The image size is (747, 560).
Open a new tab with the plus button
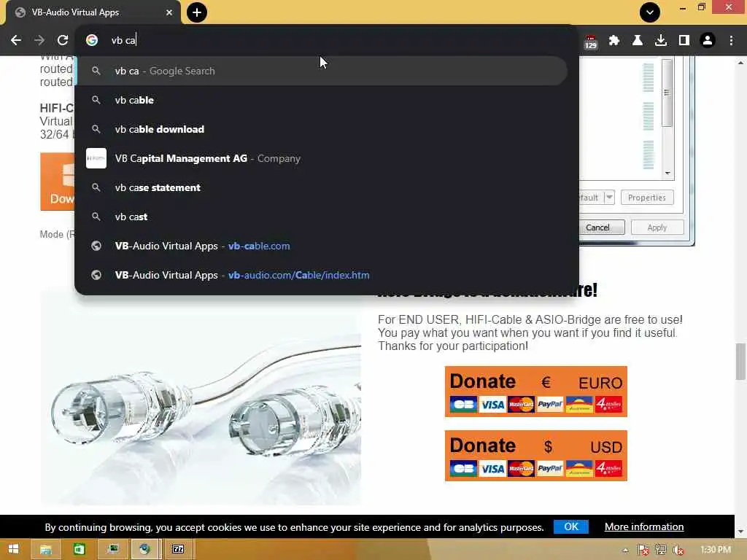[x=197, y=12]
